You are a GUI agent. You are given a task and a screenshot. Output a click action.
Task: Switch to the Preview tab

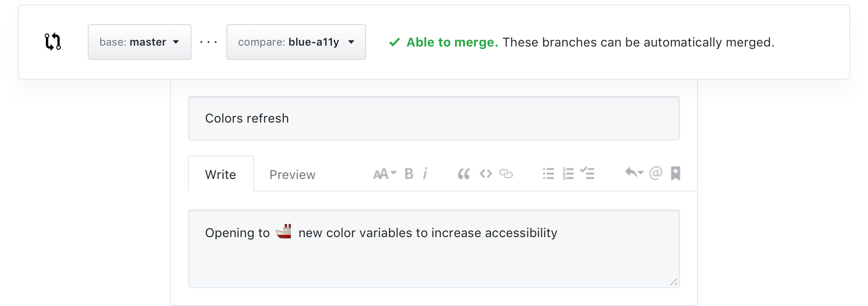pyautogui.click(x=292, y=174)
